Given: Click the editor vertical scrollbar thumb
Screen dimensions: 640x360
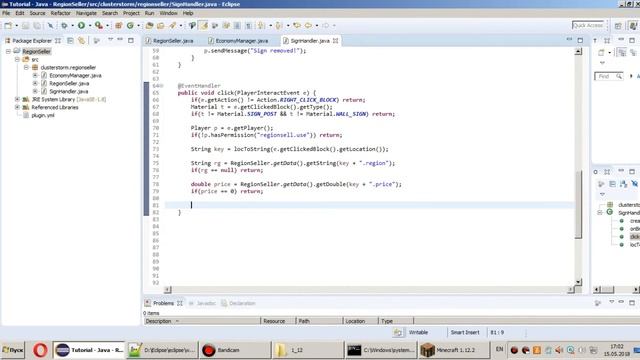Looking at the screenshot, I should pos(578,204).
